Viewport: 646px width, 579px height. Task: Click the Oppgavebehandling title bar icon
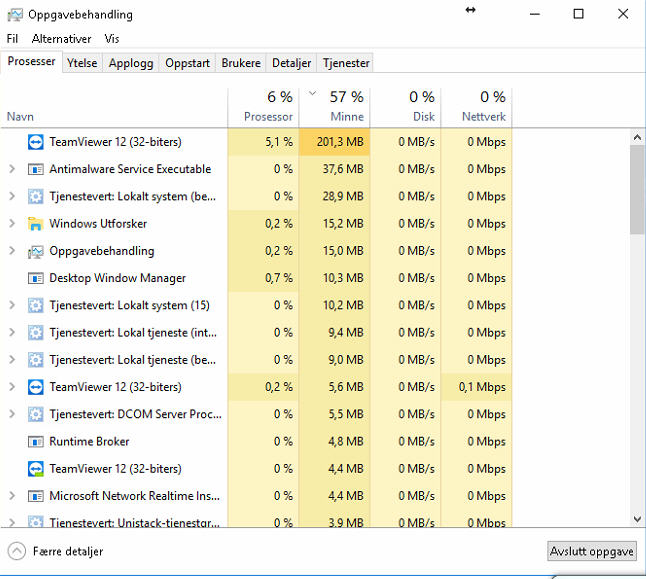15,15
